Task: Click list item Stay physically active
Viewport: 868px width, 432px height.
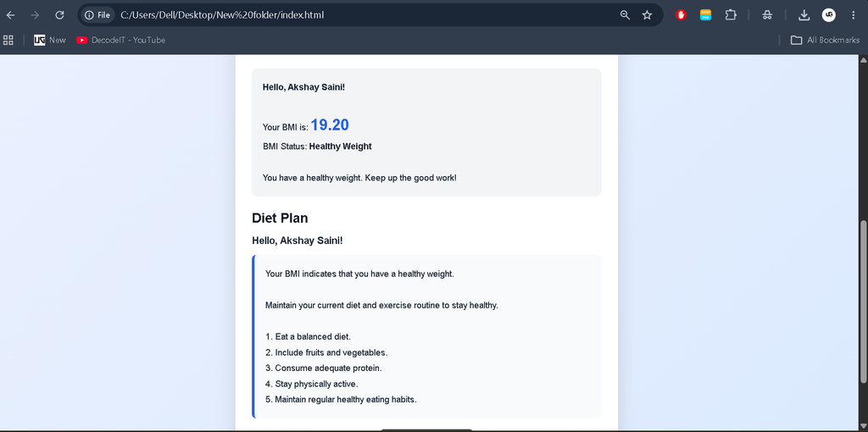Action: point(312,384)
